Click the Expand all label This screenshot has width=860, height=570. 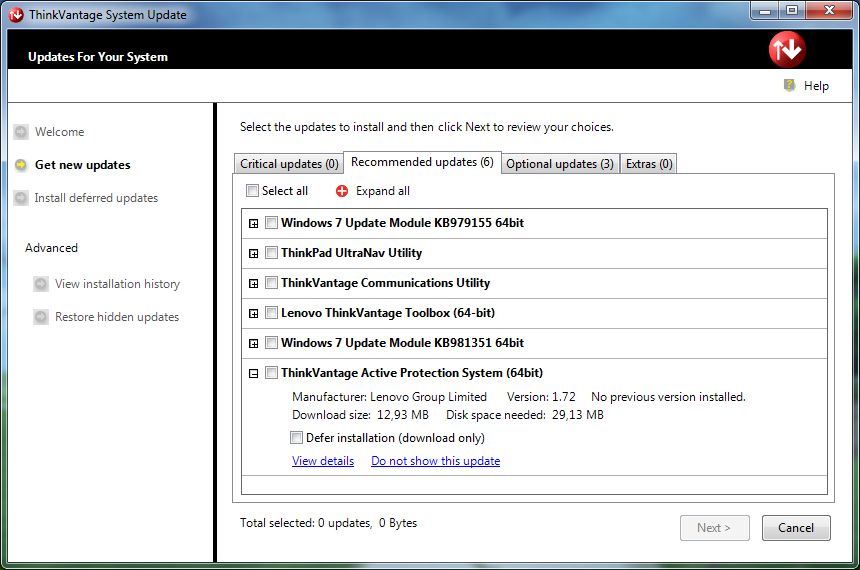click(x=383, y=191)
